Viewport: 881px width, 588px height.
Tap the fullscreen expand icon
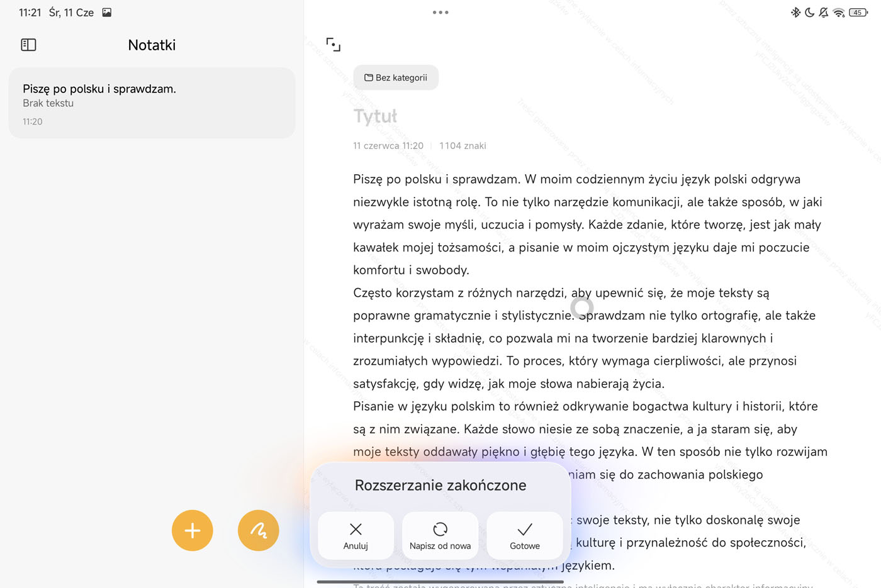coord(333,45)
